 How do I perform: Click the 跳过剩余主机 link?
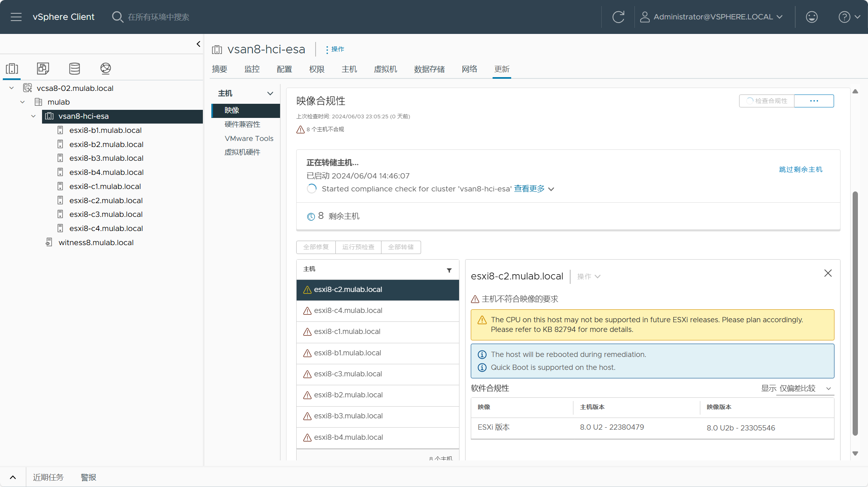pyautogui.click(x=801, y=170)
